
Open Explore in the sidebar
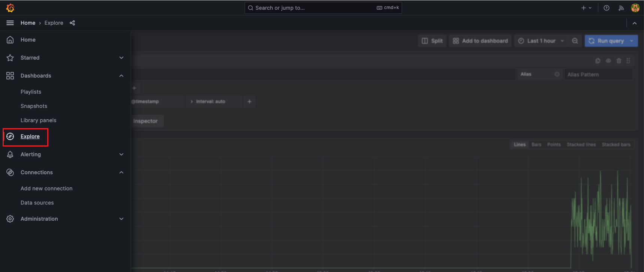pos(30,136)
